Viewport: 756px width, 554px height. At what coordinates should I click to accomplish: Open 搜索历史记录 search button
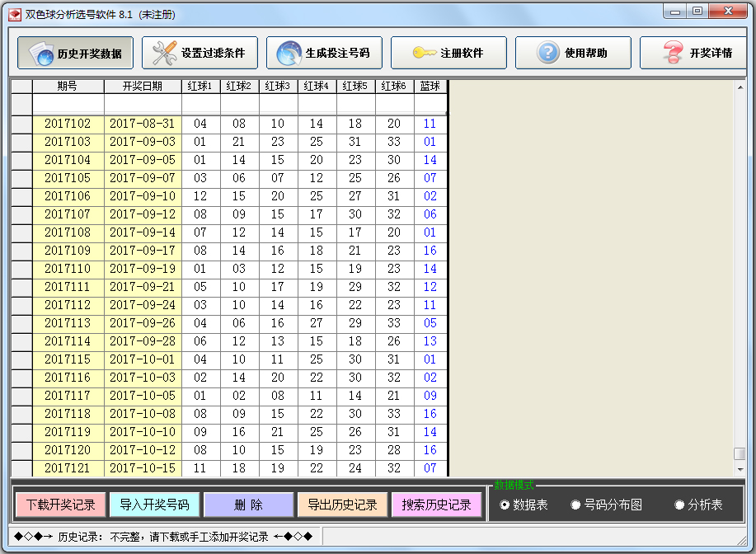[436, 505]
